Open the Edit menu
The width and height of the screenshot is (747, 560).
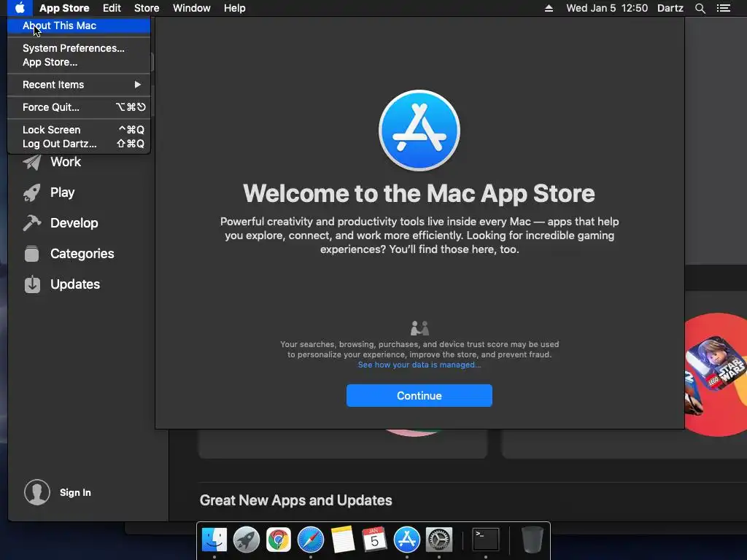[112, 8]
